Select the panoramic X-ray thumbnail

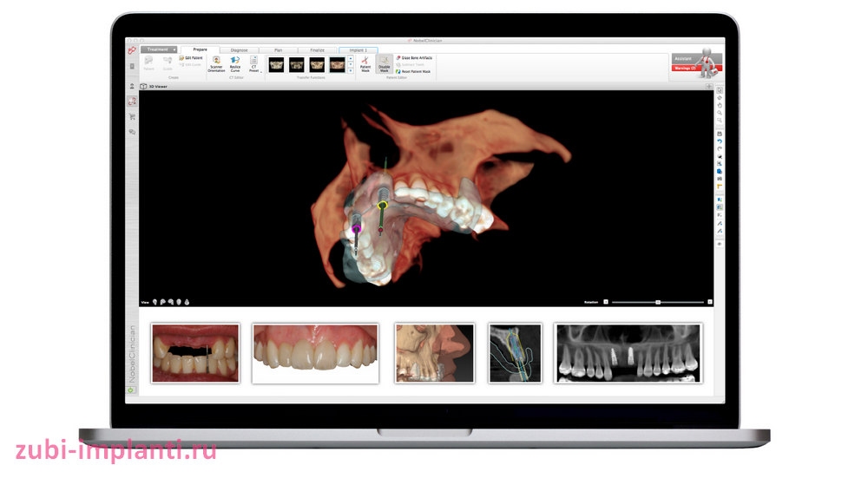click(627, 353)
